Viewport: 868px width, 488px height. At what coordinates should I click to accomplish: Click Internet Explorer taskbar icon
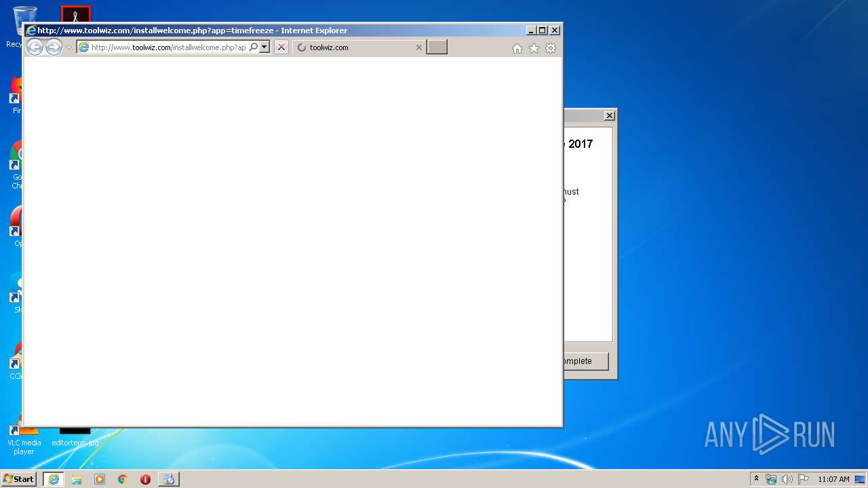(x=54, y=479)
